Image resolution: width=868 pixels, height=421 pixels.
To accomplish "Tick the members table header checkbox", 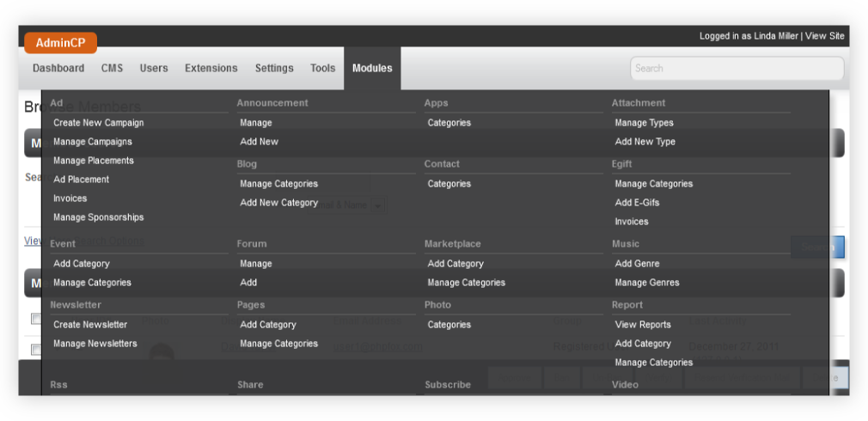I will [35, 319].
